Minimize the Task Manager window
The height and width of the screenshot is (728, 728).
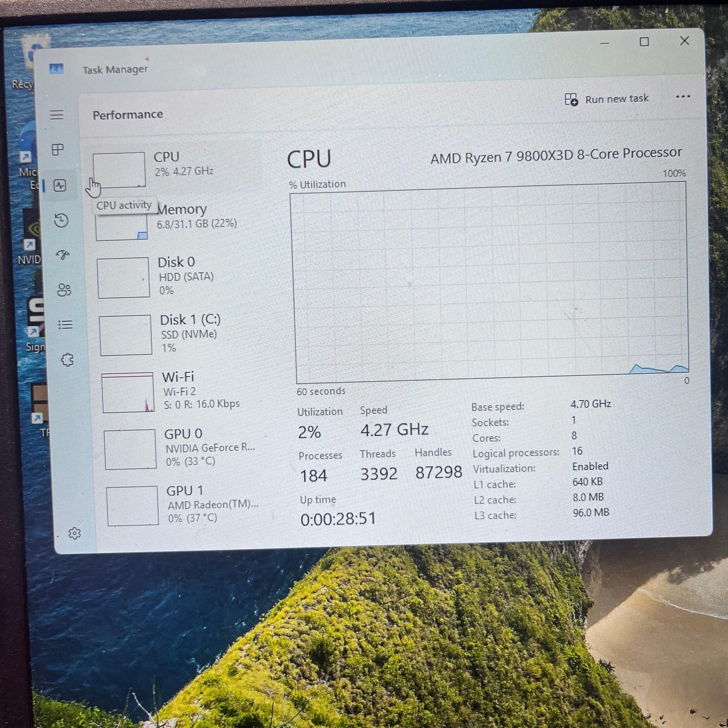tap(604, 43)
